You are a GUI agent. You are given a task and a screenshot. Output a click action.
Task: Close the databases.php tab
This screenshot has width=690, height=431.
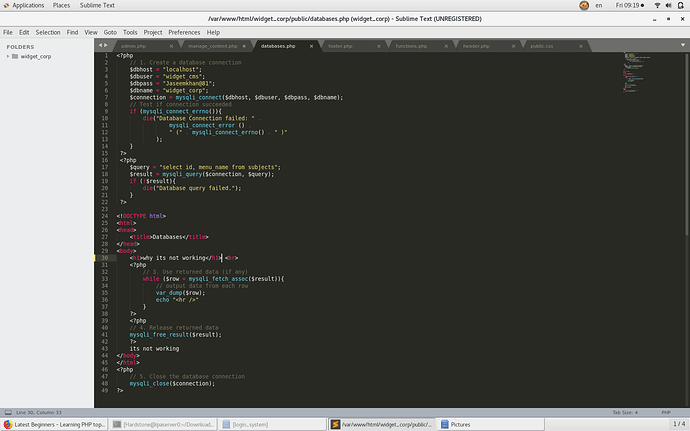pos(311,46)
